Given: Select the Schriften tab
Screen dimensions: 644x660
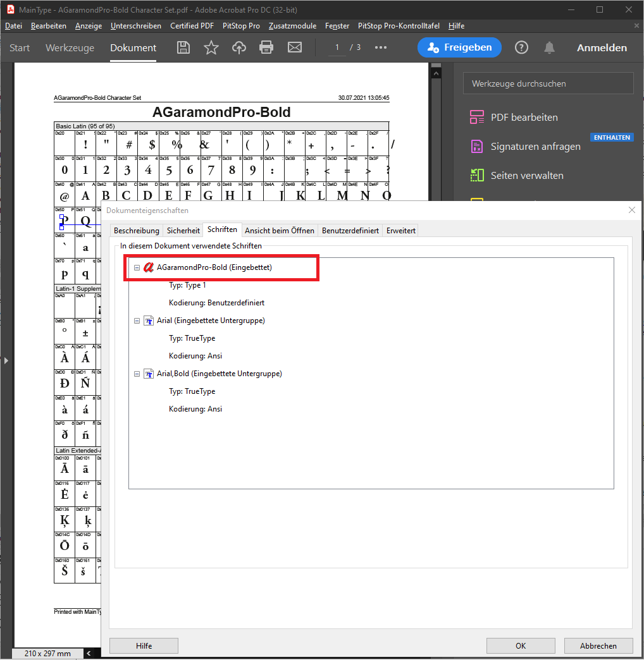Looking at the screenshot, I should click(x=222, y=229).
